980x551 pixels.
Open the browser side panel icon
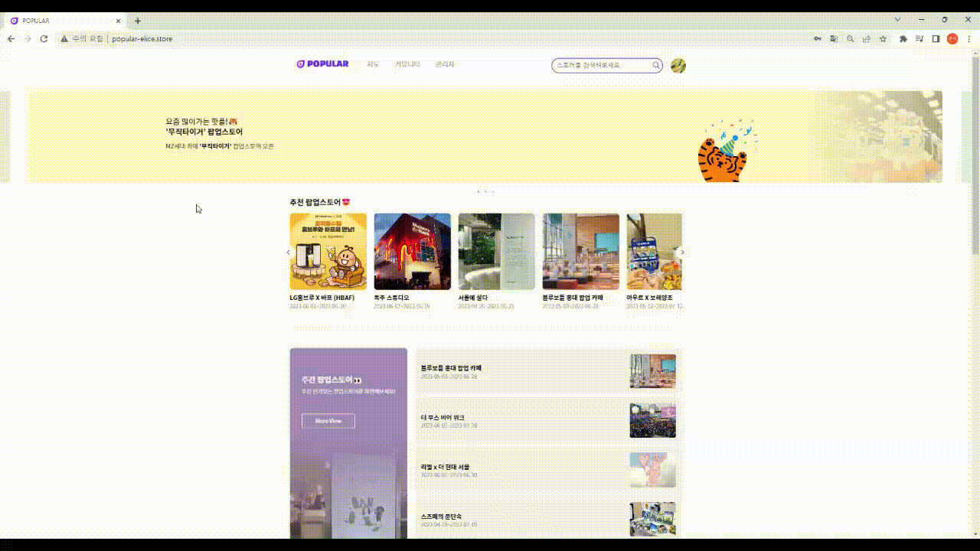coord(936,39)
